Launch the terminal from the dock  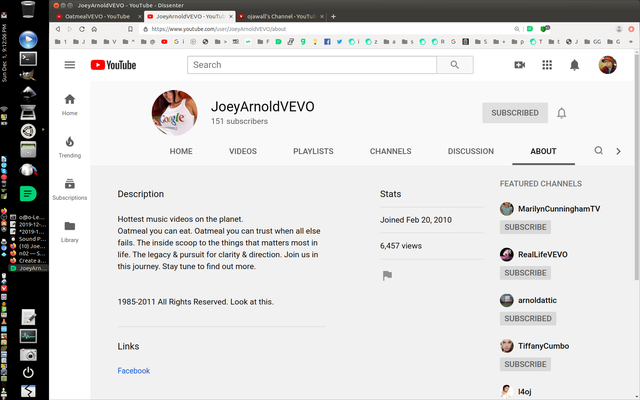click(x=28, y=58)
